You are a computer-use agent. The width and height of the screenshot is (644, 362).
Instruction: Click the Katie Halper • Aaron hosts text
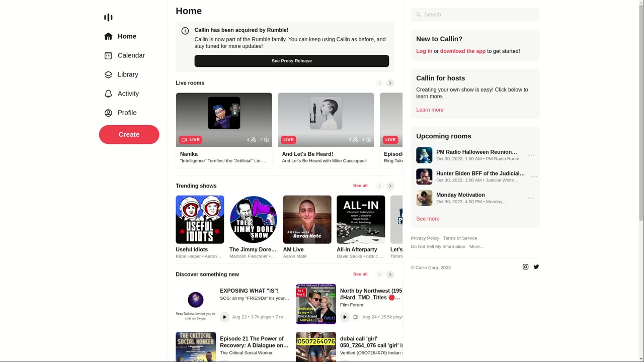pyautogui.click(x=199, y=256)
